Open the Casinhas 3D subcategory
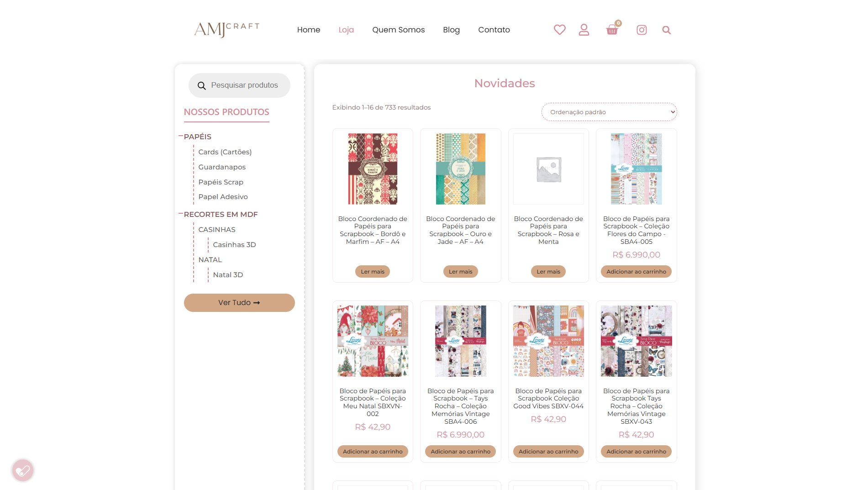 pos(235,245)
